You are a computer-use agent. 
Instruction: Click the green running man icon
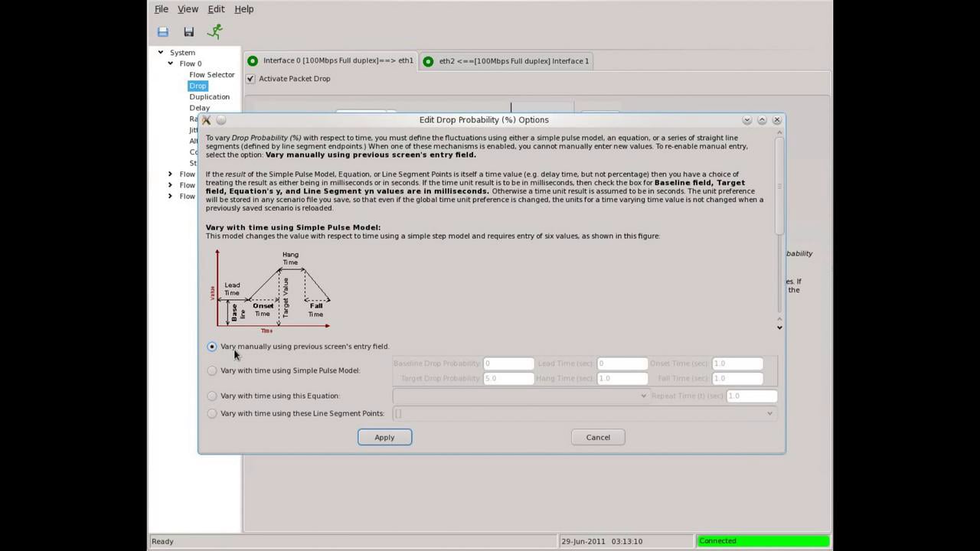point(215,31)
